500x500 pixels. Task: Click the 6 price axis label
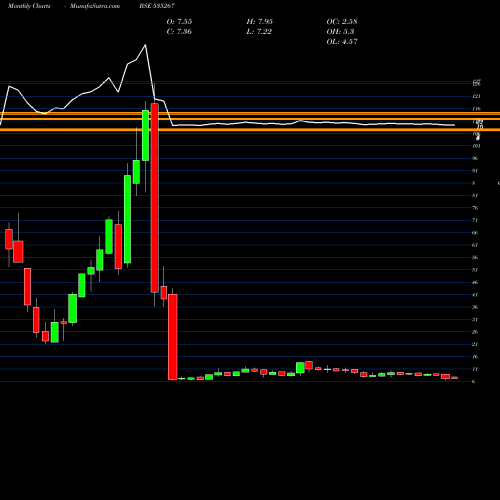474,381
